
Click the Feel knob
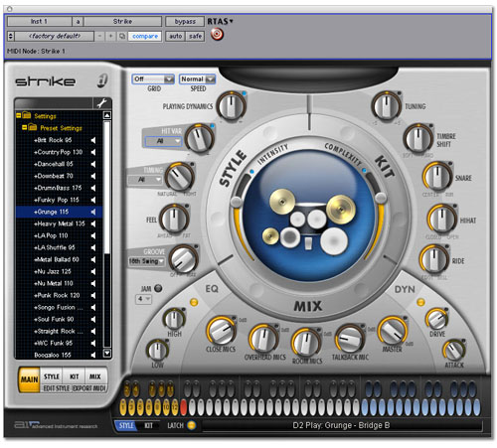pyautogui.click(x=174, y=219)
